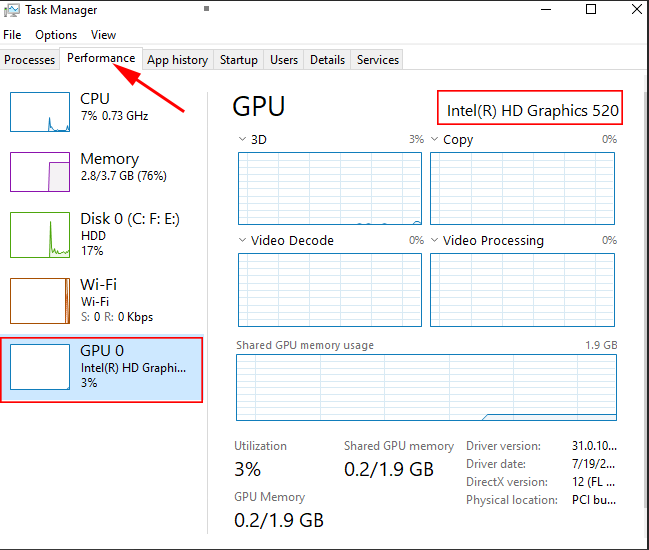Minimize the Task Manager window
The width and height of the screenshot is (649, 550).
(546, 9)
